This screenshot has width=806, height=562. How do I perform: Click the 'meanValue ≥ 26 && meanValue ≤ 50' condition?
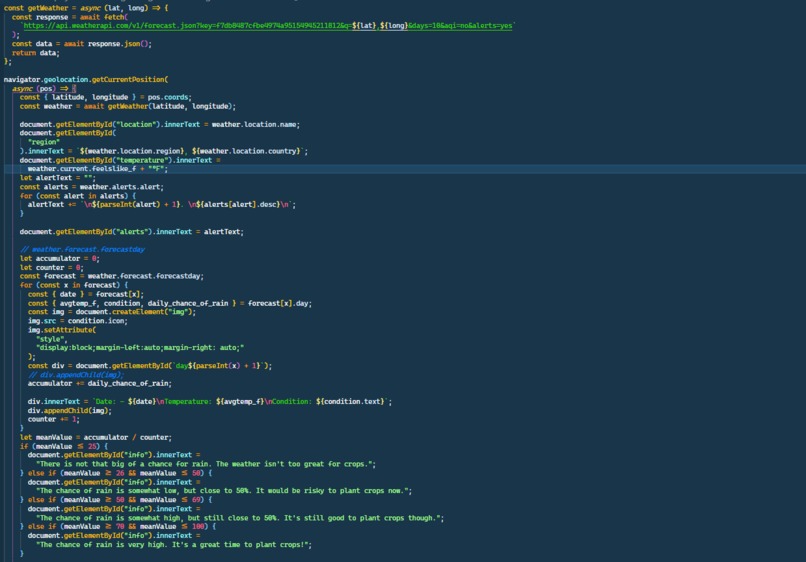tap(132, 473)
